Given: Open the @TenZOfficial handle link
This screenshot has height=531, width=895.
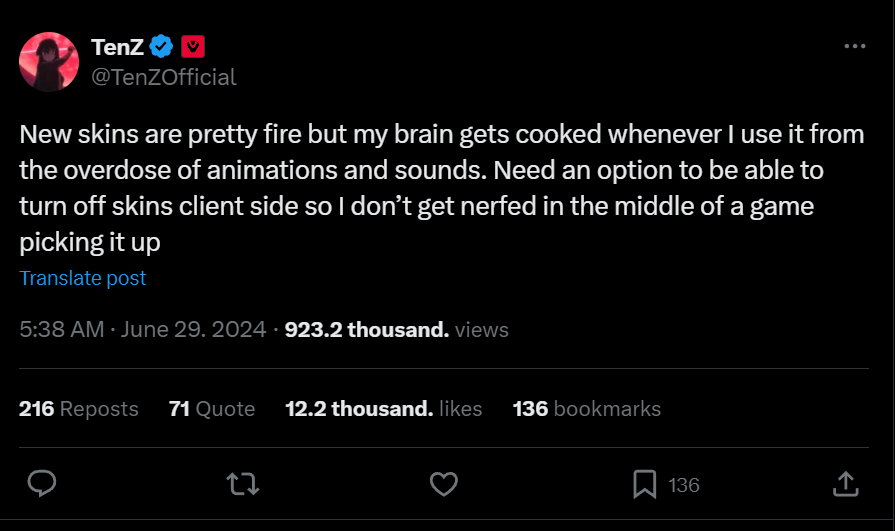Looking at the screenshot, I should coord(164,77).
